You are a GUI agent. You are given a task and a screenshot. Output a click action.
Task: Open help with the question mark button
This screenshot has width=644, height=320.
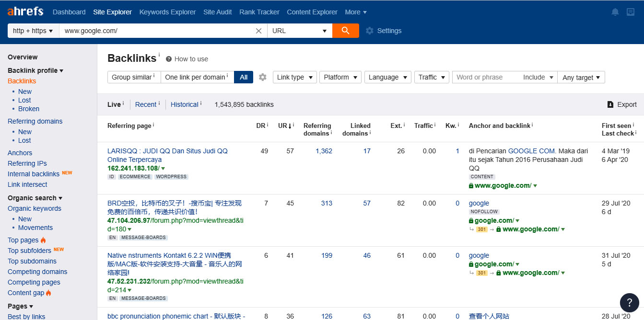click(630, 303)
